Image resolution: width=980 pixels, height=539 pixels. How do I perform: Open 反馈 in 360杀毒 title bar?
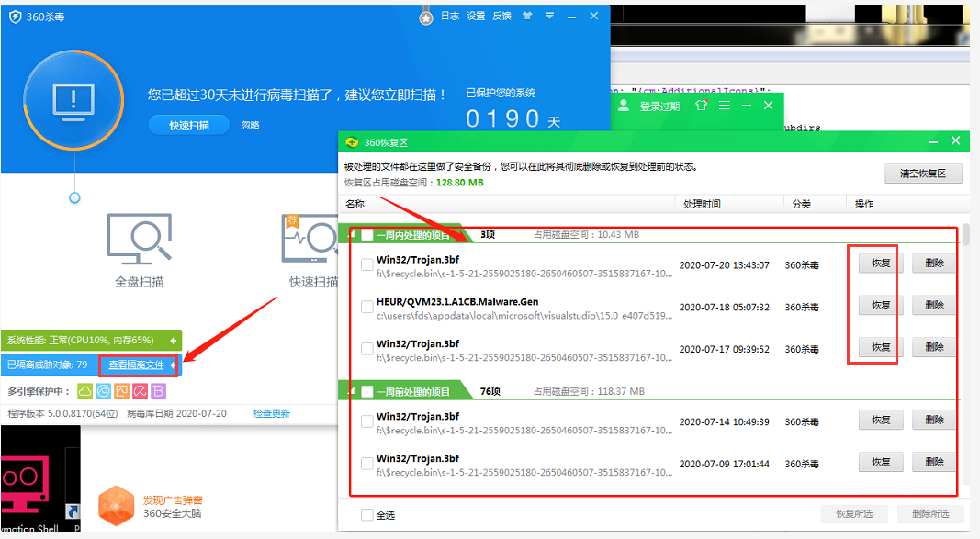[501, 17]
